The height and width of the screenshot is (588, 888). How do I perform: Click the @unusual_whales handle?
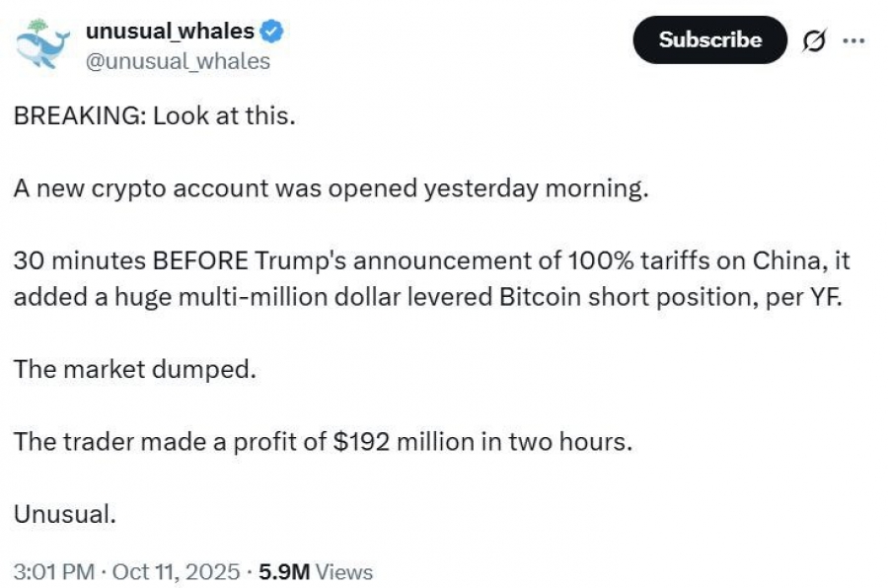pos(178,60)
